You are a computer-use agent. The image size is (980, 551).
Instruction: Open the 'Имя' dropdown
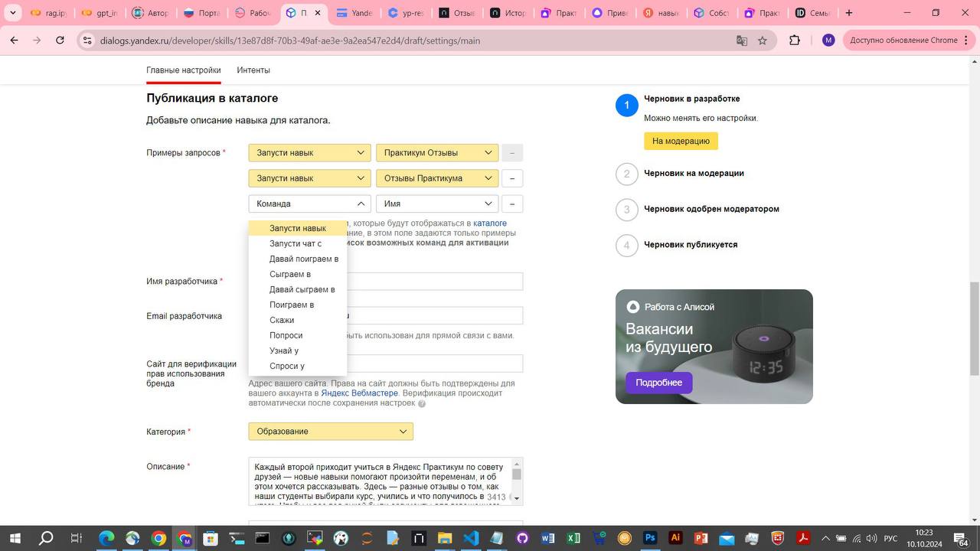[437, 204]
